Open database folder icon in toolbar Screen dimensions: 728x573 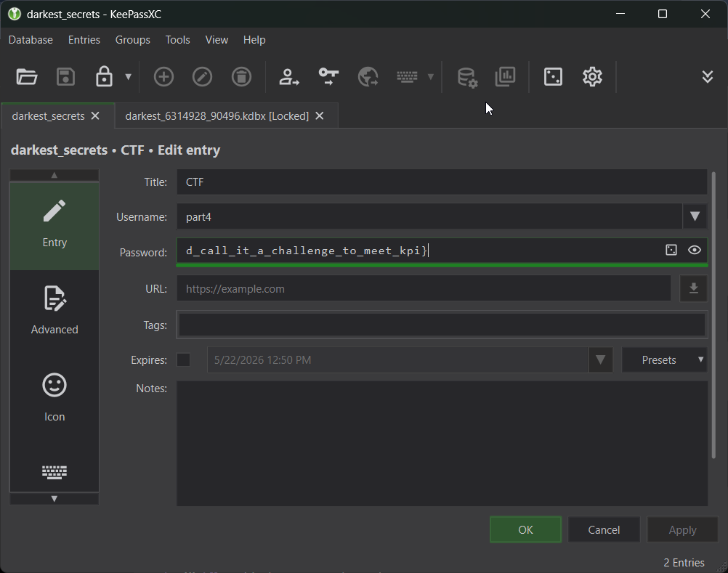click(x=26, y=76)
